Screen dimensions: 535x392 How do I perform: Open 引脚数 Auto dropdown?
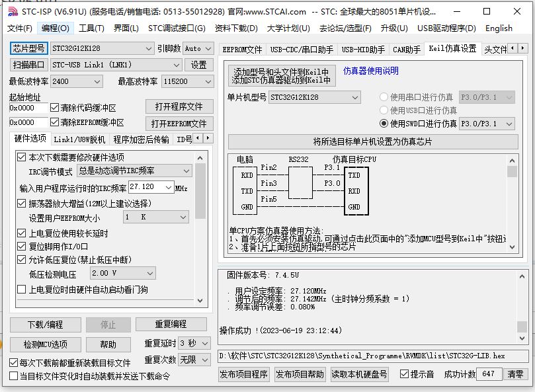198,48
